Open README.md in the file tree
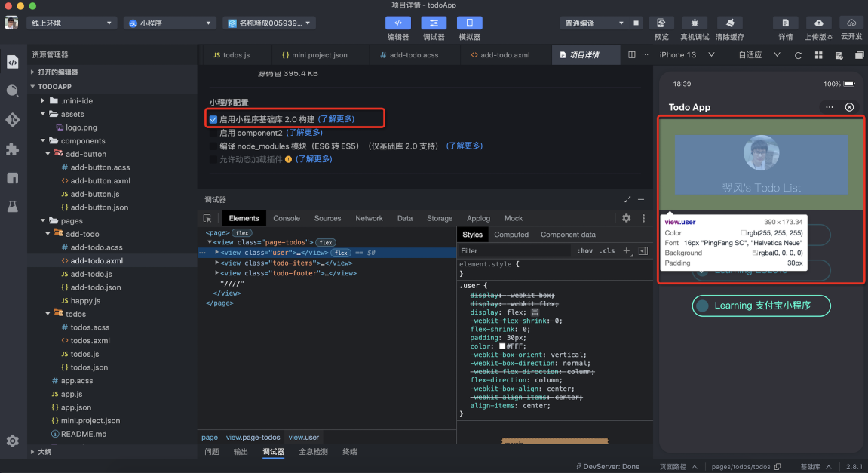This screenshot has width=868, height=473. 84,435
